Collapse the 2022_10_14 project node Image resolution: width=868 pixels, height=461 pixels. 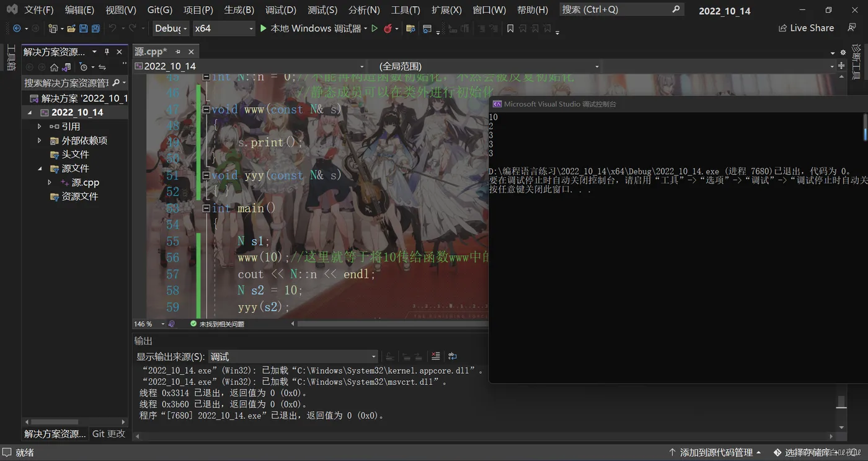coord(29,113)
